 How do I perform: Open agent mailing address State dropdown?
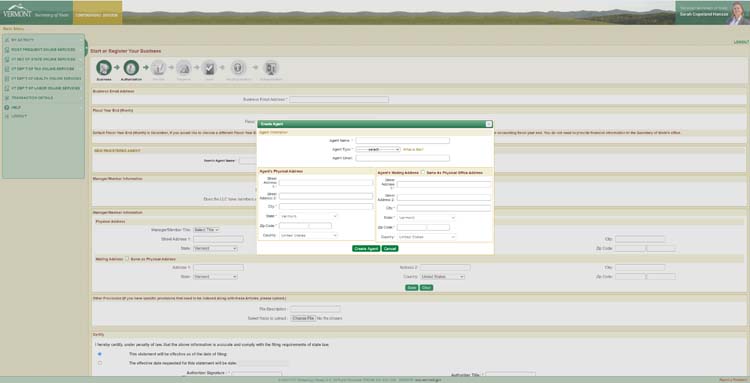pos(426,218)
